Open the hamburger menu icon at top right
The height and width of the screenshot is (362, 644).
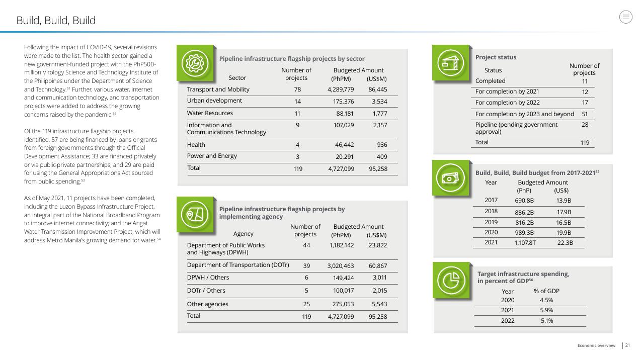coord(625,17)
